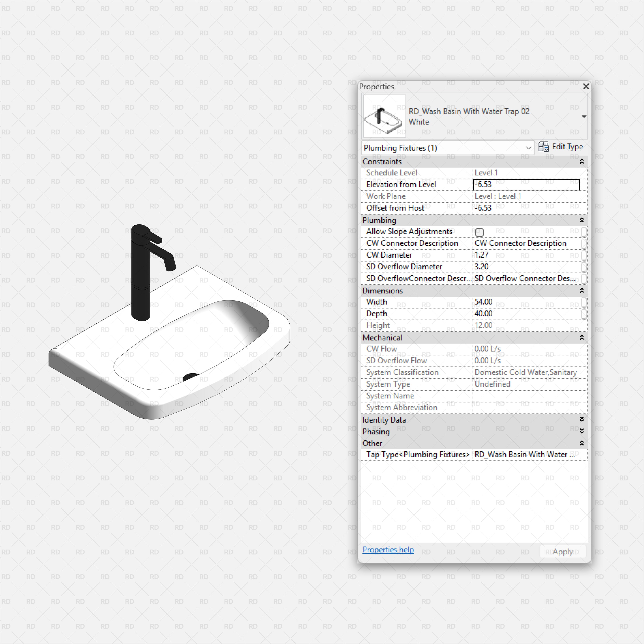Viewport: 644px width, 644px height.
Task: Expand the Identity Data section
Action: (x=582, y=420)
